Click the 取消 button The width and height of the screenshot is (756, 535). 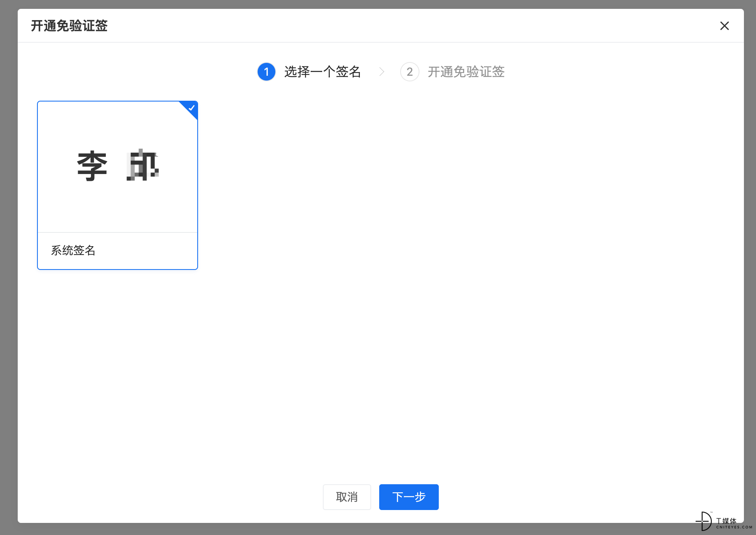tap(347, 497)
